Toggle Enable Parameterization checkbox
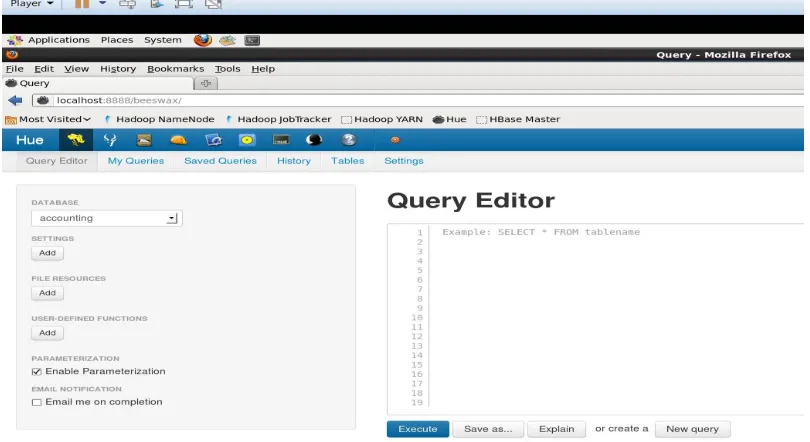 click(37, 372)
